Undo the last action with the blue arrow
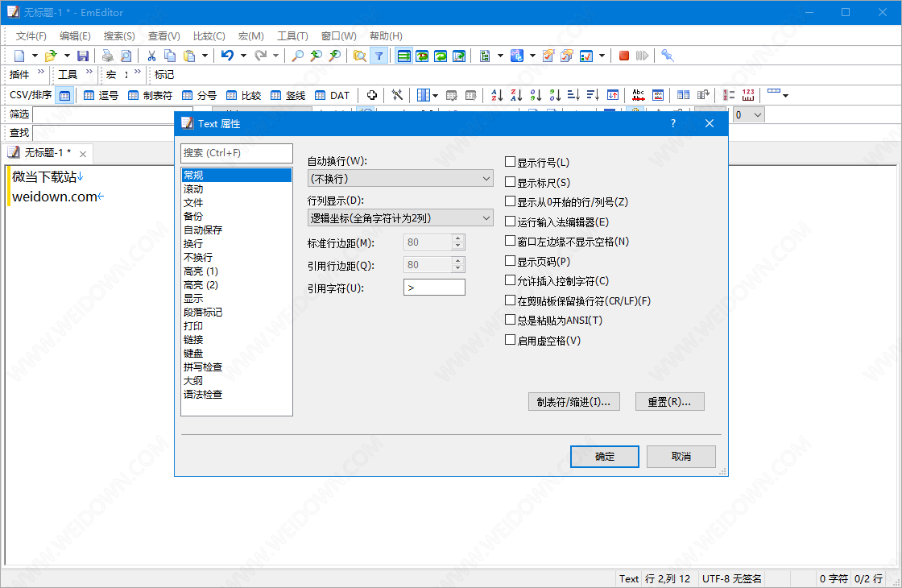Screen dimensions: 902x588 [228, 56]
